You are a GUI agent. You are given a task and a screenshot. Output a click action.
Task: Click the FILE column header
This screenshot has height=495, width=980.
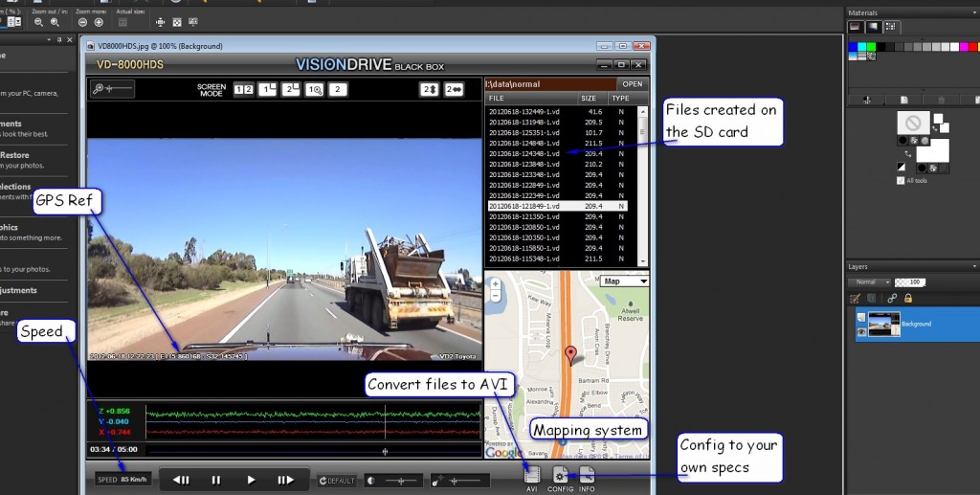click(531, 98)
